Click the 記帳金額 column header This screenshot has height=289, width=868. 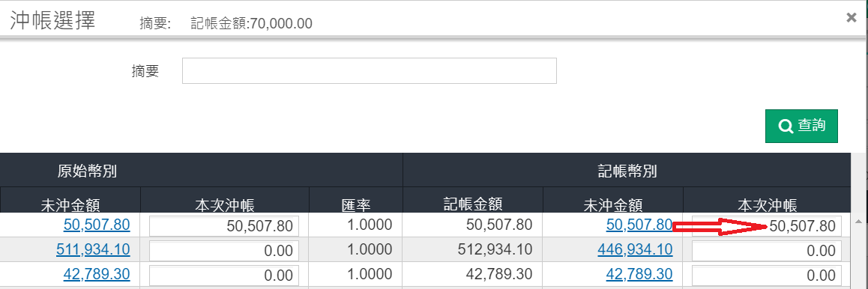(473, 205)
